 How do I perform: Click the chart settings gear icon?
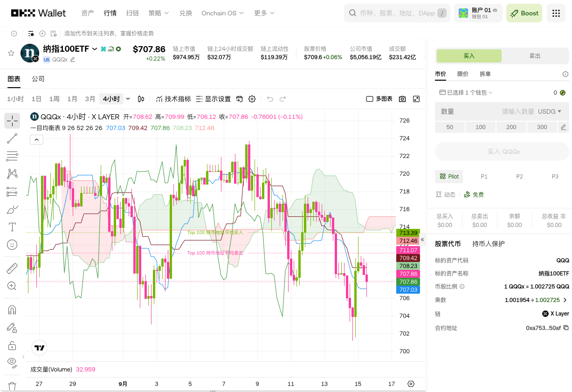pos(252,99)
